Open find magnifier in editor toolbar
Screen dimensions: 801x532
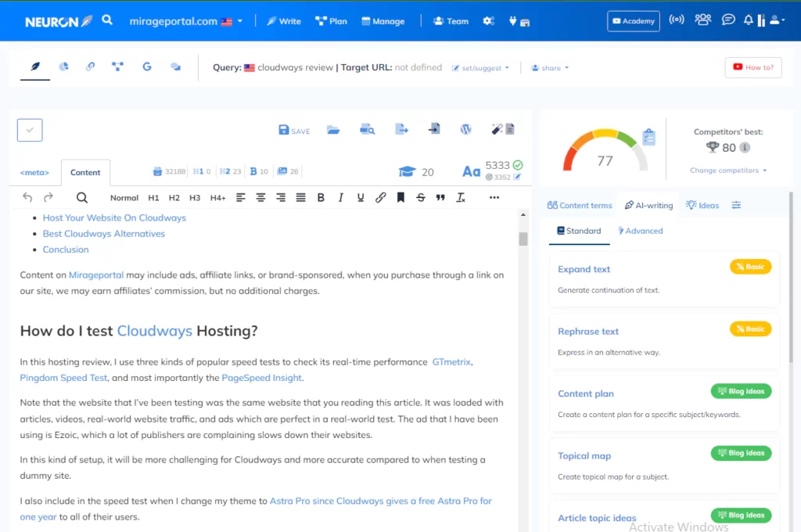(x=81, y=198)
